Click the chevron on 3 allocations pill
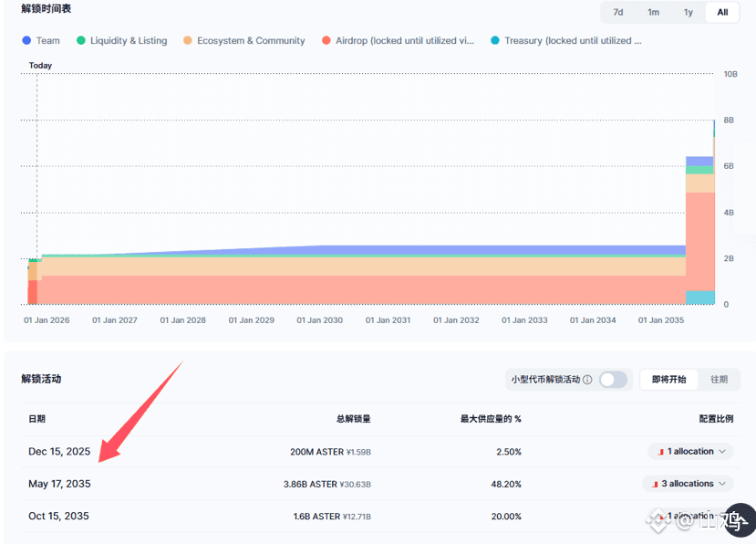This screenshot has width=756, height=544. click(x=722, y=484)
